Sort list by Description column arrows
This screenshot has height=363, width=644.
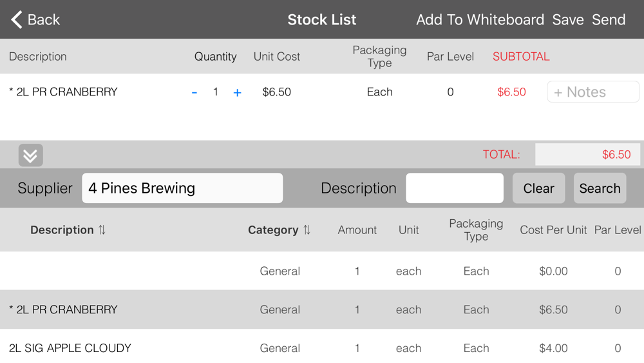point(102,230)
